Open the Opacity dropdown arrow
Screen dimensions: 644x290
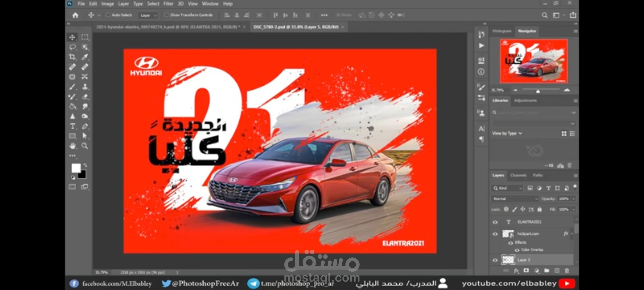tap(573, 199)
